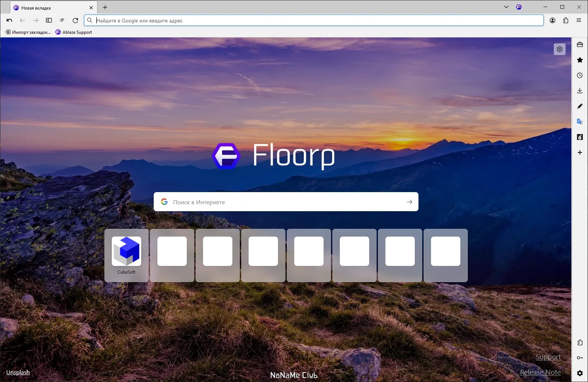
Task: Open the CubeSoft shortcut tile
Action: (126, 255)
